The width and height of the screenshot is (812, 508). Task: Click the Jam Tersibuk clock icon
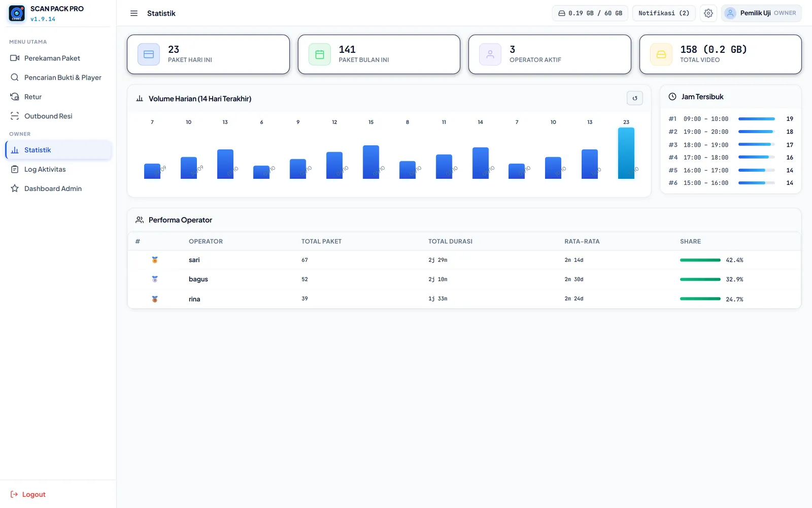coord(672,97)
